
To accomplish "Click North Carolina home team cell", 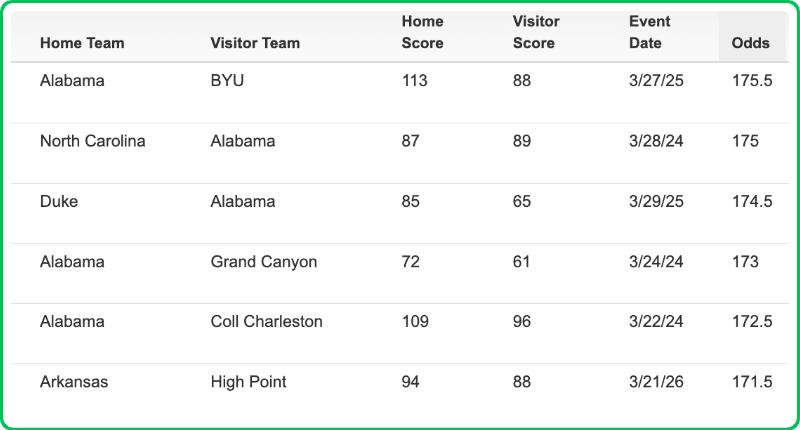I will (92, 141).
